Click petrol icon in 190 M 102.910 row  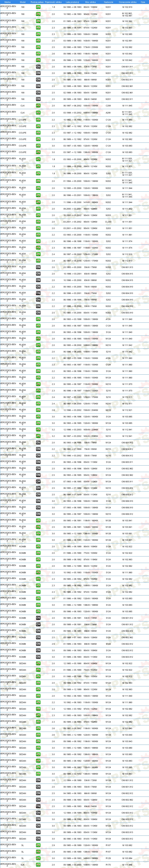(x=38, y=7)
